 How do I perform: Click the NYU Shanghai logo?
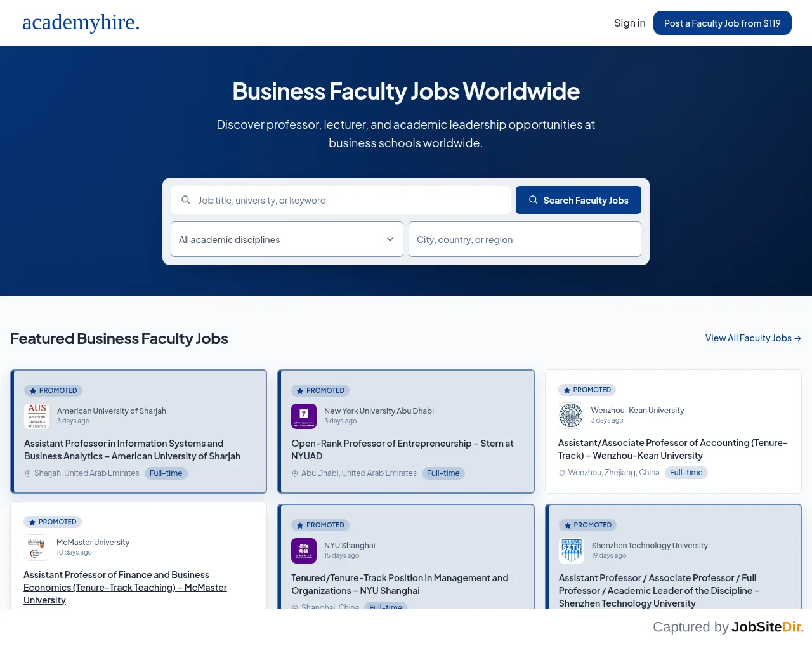(304, 551)
